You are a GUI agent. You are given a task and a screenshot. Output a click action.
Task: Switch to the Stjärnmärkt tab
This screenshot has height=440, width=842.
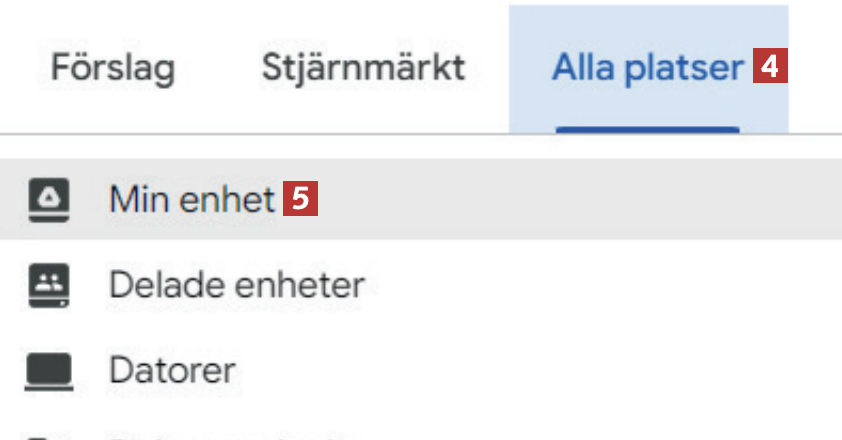click(363, 68)
